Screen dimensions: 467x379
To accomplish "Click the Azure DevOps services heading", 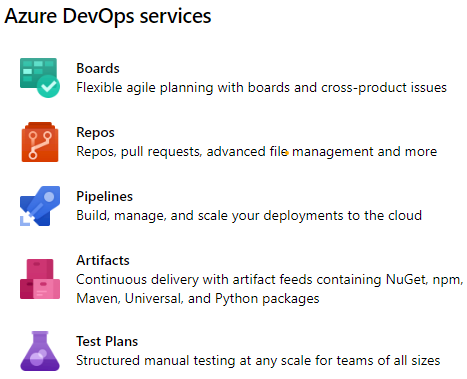I will [x=108, y=16].
